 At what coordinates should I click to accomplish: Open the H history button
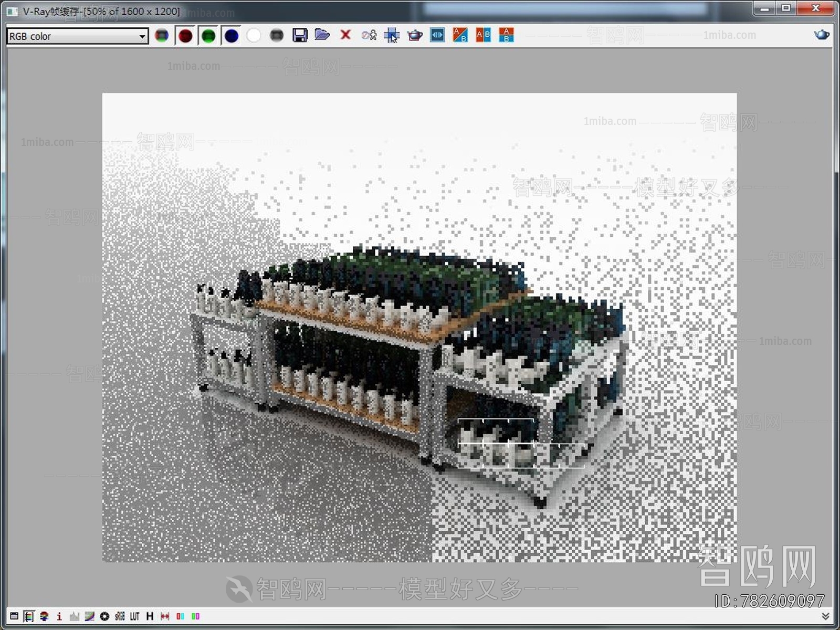(150, 616)
